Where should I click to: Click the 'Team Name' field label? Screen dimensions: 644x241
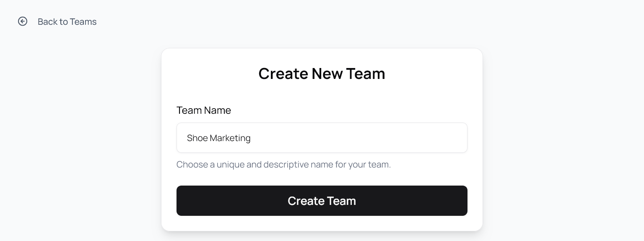click(203, 110)
